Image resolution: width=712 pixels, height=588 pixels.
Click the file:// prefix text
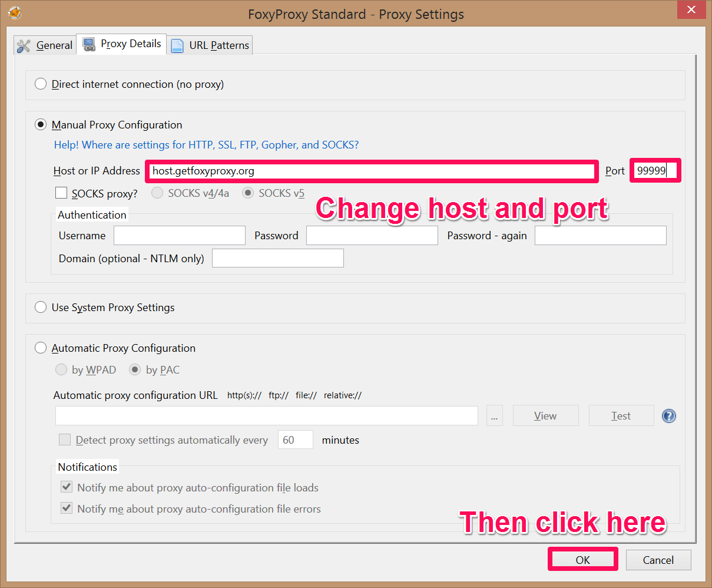(x=306, y=395)
